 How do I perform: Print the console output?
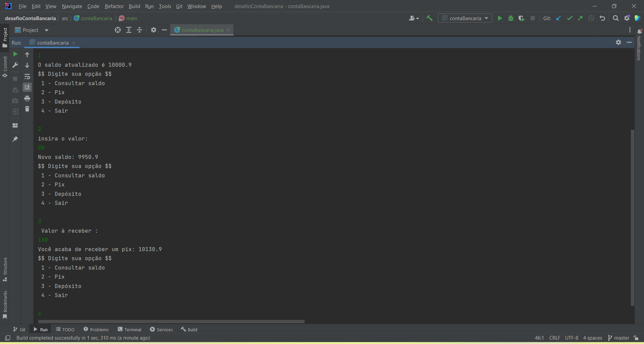[27, 99]
